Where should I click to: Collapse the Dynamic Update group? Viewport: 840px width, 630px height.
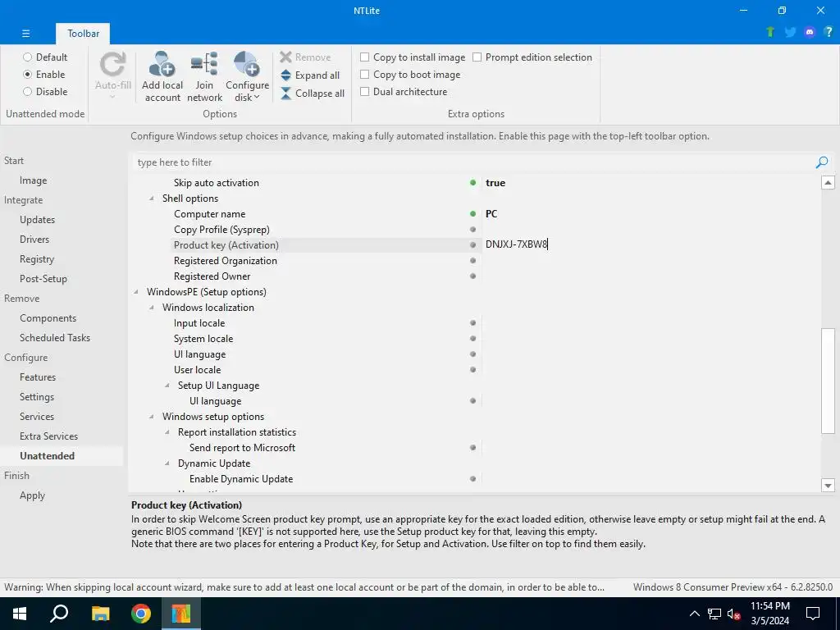pyautogui.click(x=167, y=463)
